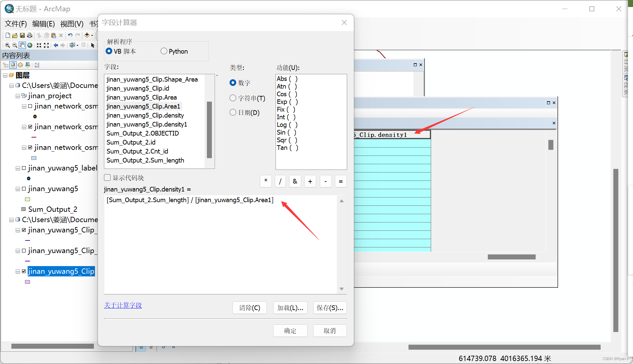Screen dimensions: 633x364
Task: Collapse the jinan_project group node
Action: (x=18, y=96)
